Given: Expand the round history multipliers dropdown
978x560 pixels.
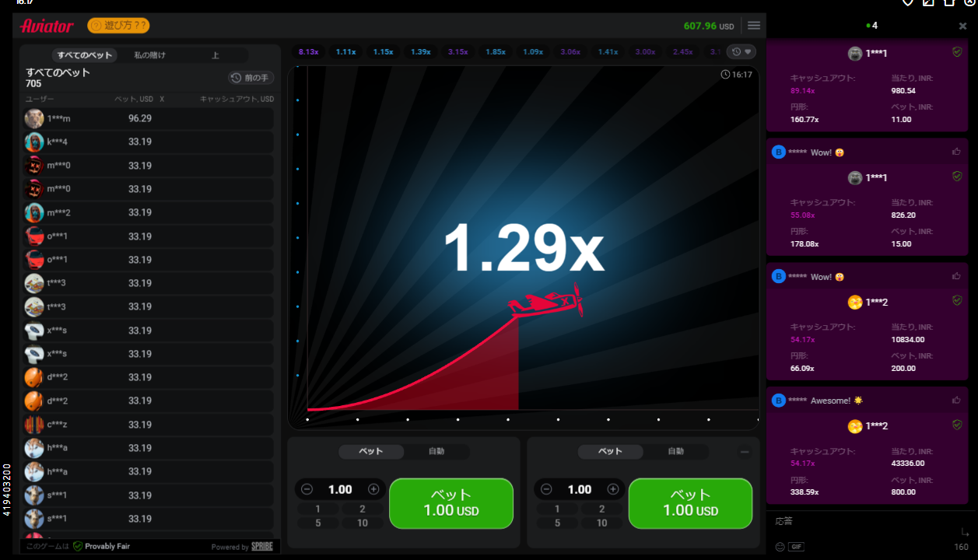Looking at the screenshot, I should pos(741,52).
